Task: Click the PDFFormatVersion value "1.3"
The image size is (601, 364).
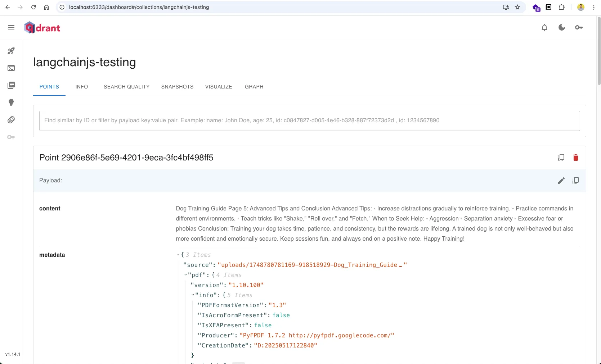Action: pyautogui.click(x=277, y=305)
